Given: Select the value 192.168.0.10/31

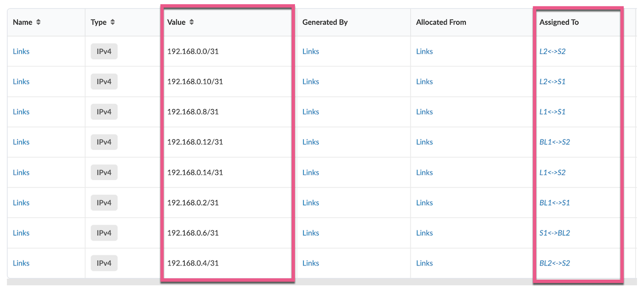Looking at the screenshot, I should [195, 82].
